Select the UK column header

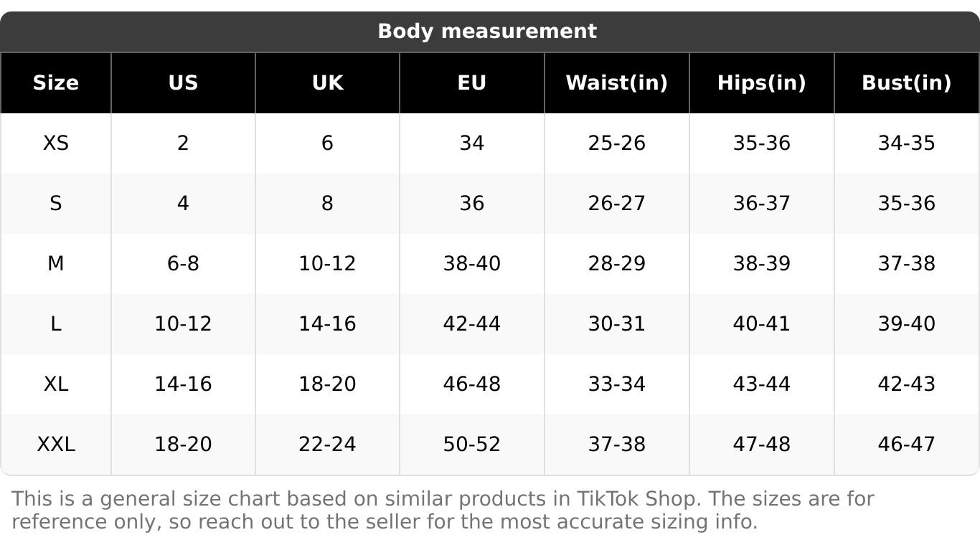327,83
